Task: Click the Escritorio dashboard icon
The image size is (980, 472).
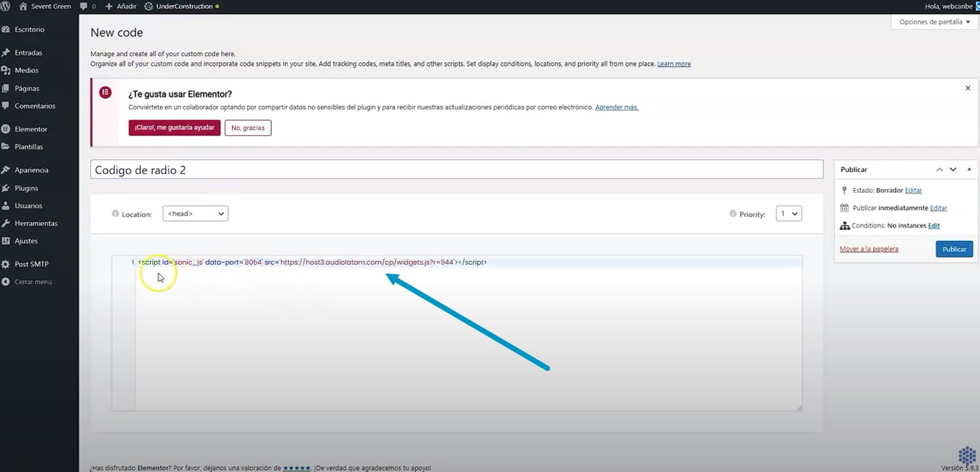Action: [x=6, y=29]
